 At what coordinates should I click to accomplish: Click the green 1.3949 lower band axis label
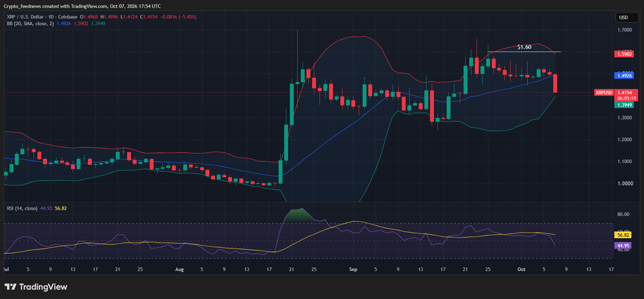pyautogui.click(x=623, y=105)
